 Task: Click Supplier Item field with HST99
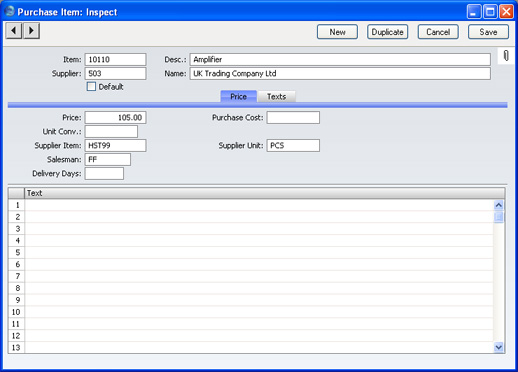pos(115,146)
